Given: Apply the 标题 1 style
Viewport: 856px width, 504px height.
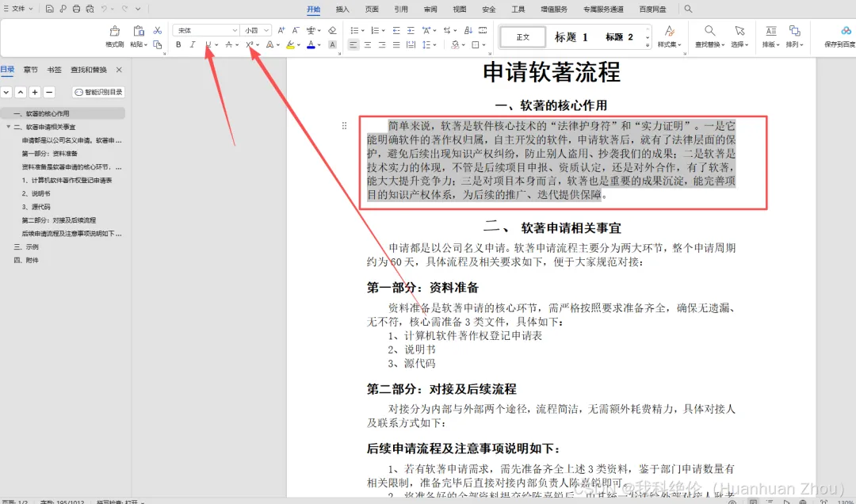Looking at the screenshot, I should 571,37.
